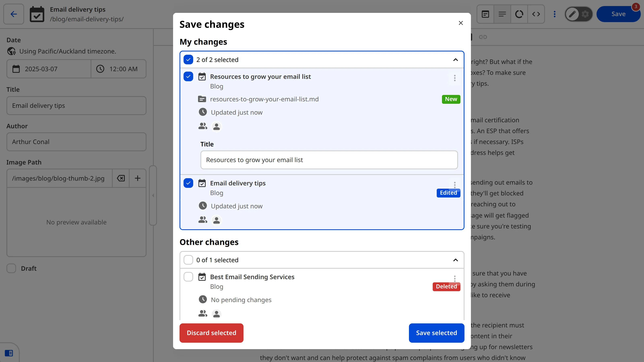
Task: Toggle the Draft checkbox
Action: coord(11,268)
